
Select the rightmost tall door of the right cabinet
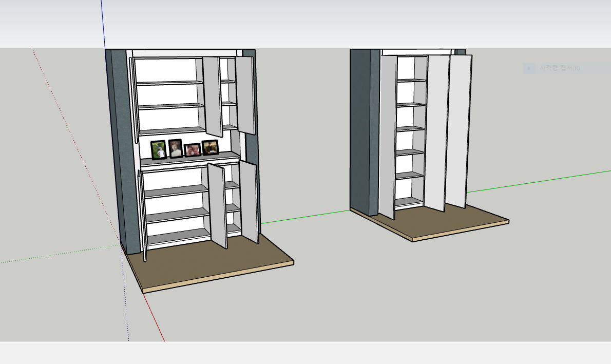pyautogui.click(x=458, y=131)
